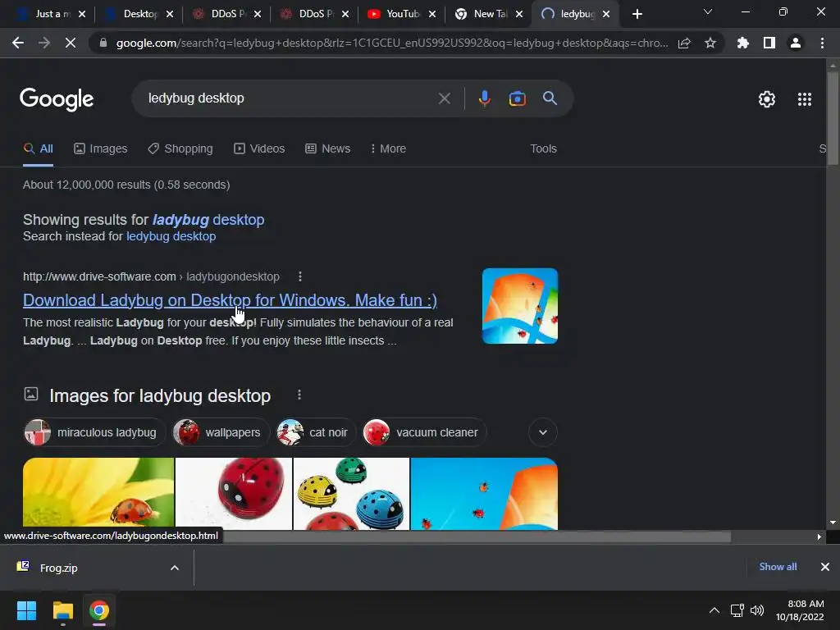Expand more image filter chips
The width and height of the screenshot is (840, 630).
pos(543,432)
